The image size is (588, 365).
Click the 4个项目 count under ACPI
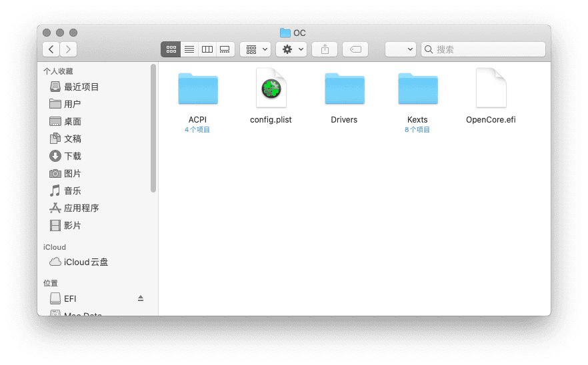pos(197,130)
